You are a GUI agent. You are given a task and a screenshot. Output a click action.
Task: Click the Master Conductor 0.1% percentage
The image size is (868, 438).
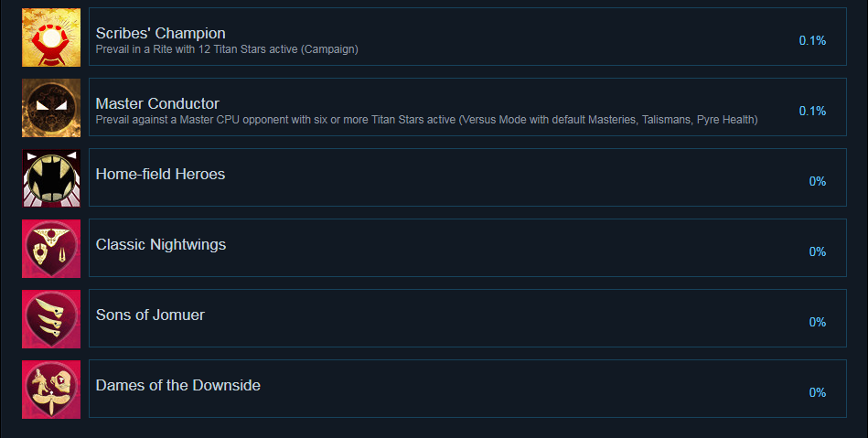click(812, 111)
